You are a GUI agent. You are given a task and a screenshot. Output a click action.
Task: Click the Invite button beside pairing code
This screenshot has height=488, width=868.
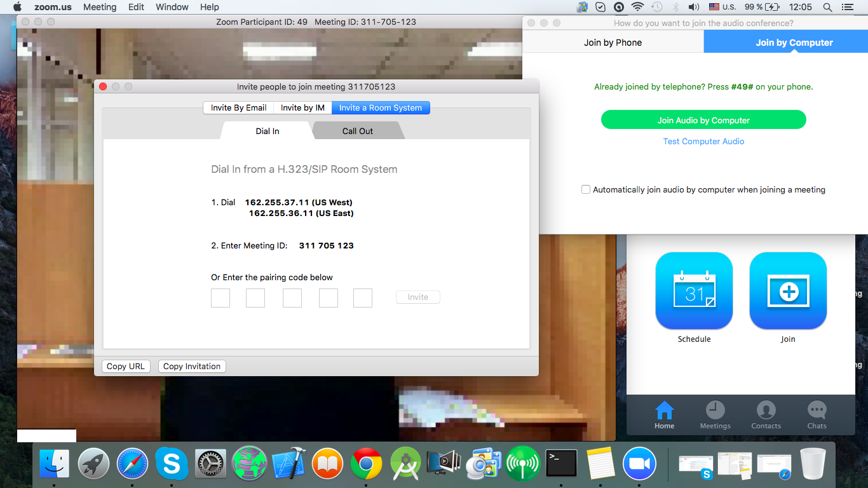[418, 297]
